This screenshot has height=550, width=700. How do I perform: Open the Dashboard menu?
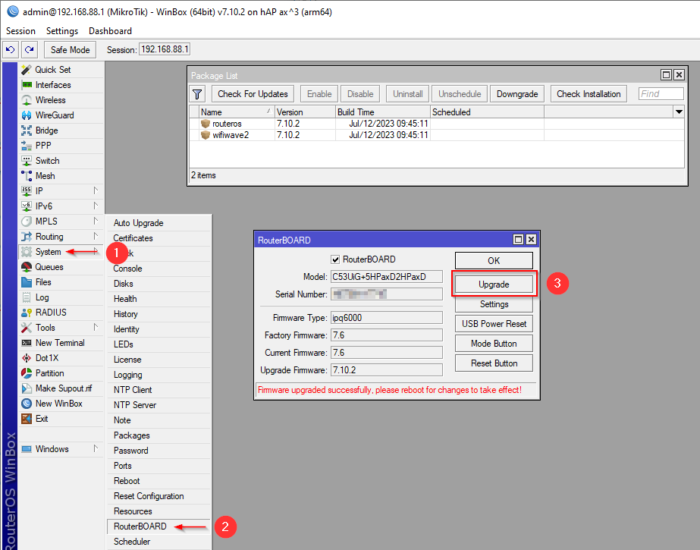coord(110,31)
